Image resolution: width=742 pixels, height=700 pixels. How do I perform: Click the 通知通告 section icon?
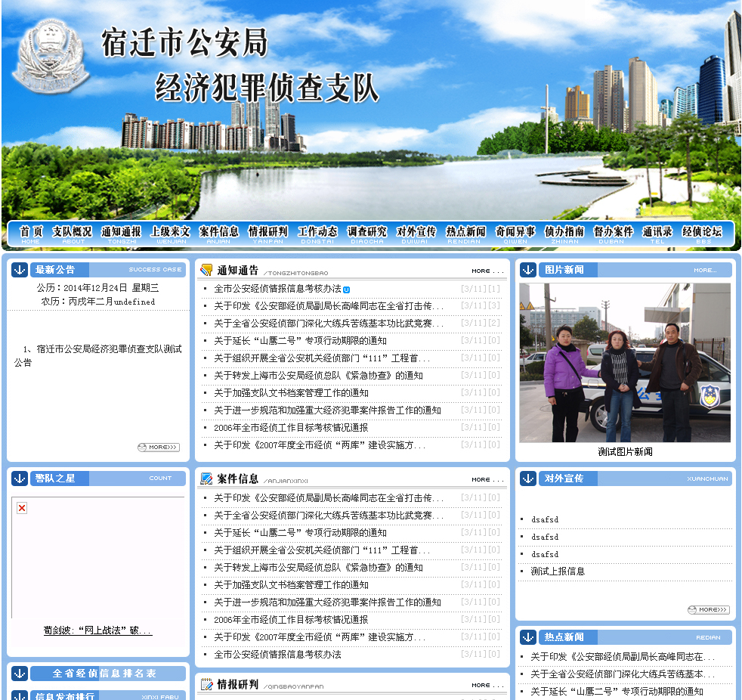[206, 270]
